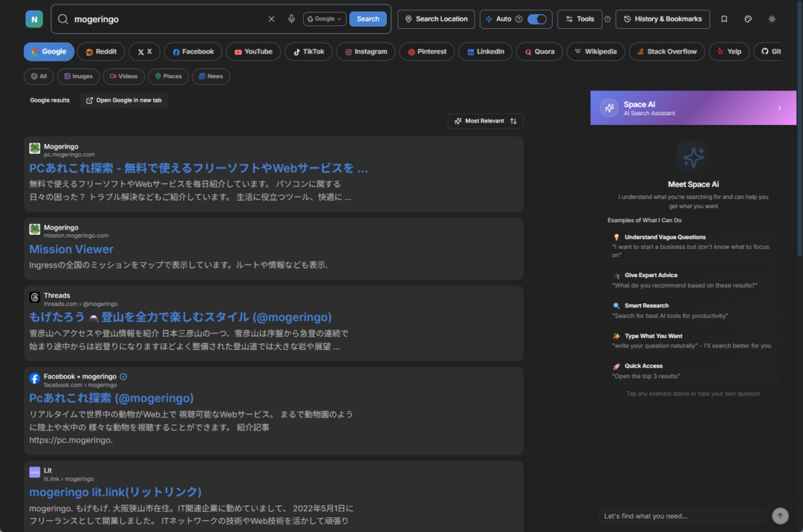Click the send arrow in the AI chat box
803x532 pixels.
(780, 516)
